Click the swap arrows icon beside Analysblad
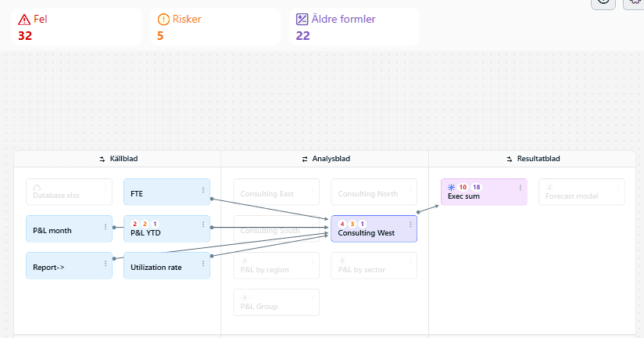Screen dimensions: 644x338 (305, 159)
